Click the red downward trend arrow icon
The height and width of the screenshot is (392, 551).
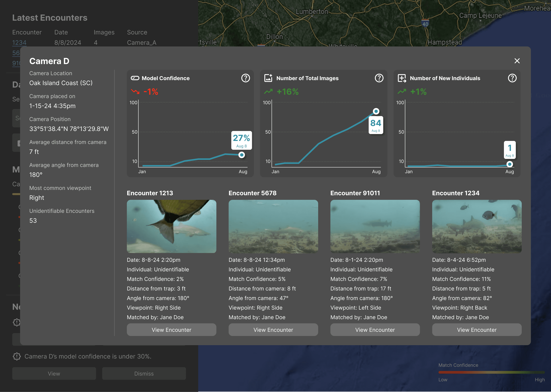[x=135, y=91]
